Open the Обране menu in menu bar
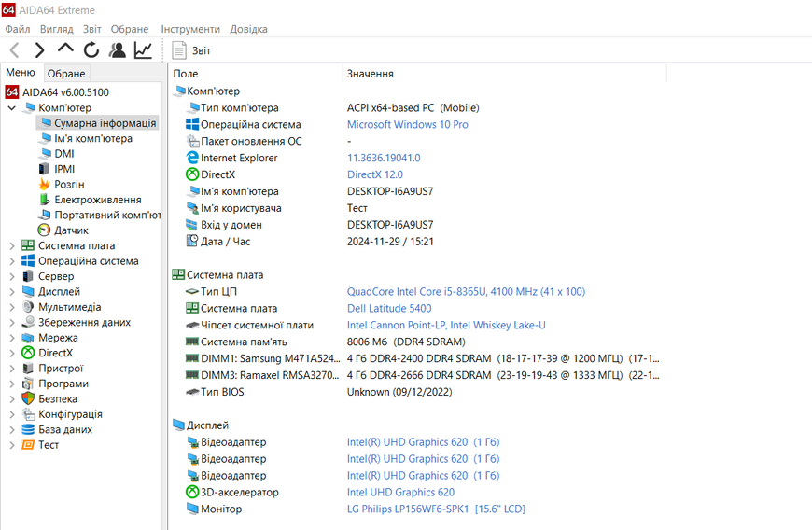 130,29
